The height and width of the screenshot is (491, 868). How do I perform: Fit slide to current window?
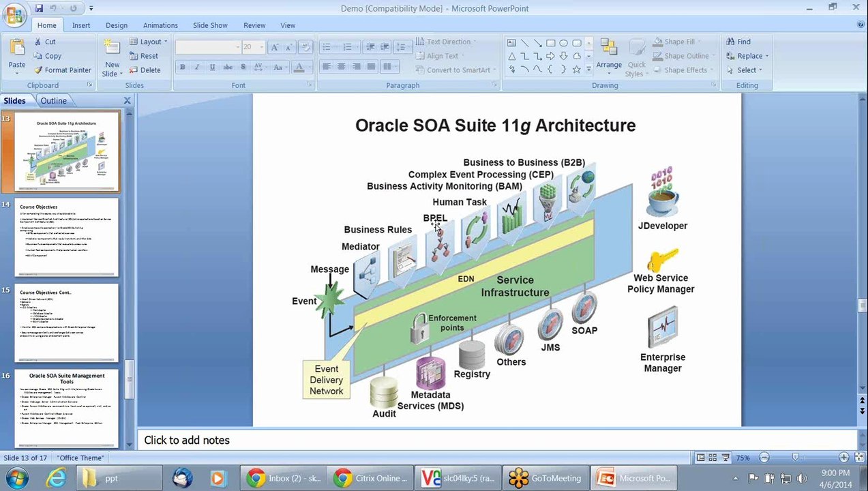point(859,458)
